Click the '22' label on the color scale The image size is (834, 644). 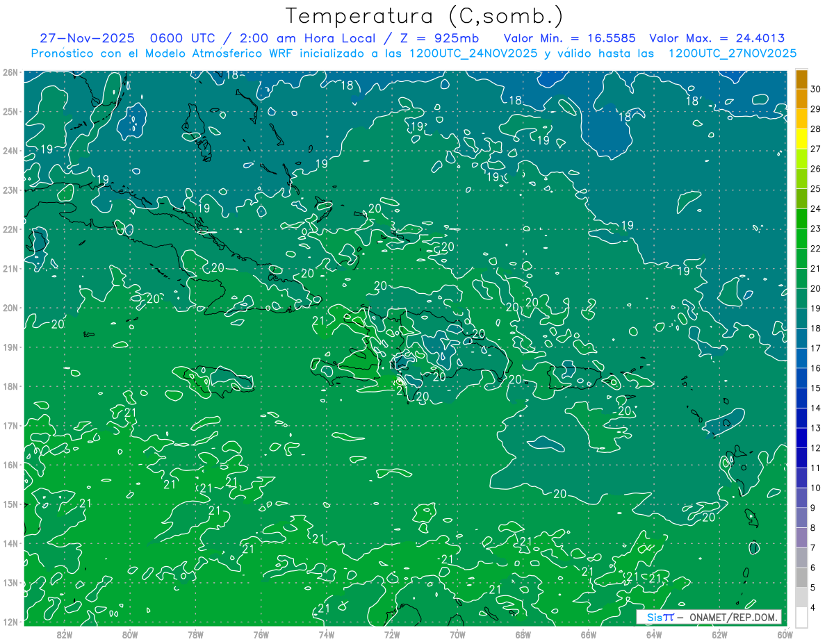tap(815, 249)
